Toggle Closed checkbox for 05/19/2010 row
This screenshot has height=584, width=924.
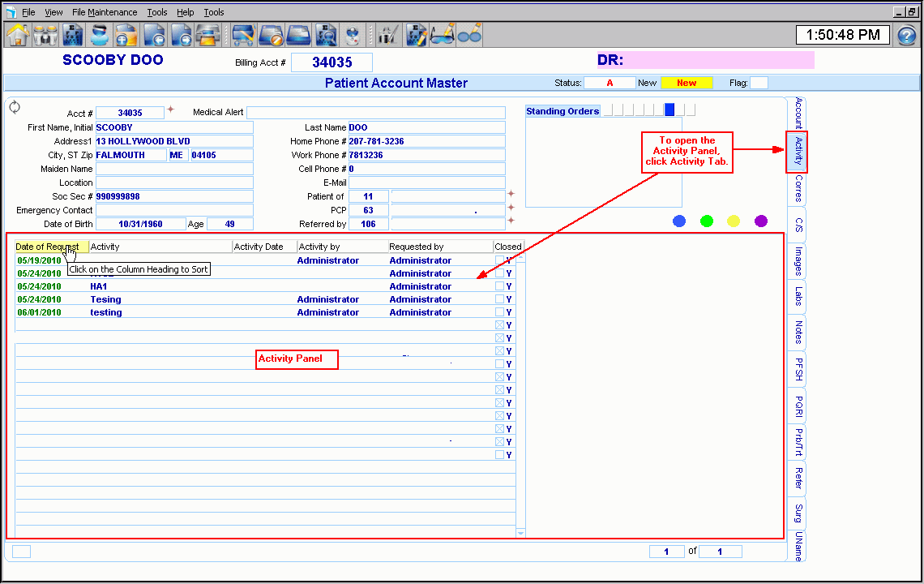point(500,260)
